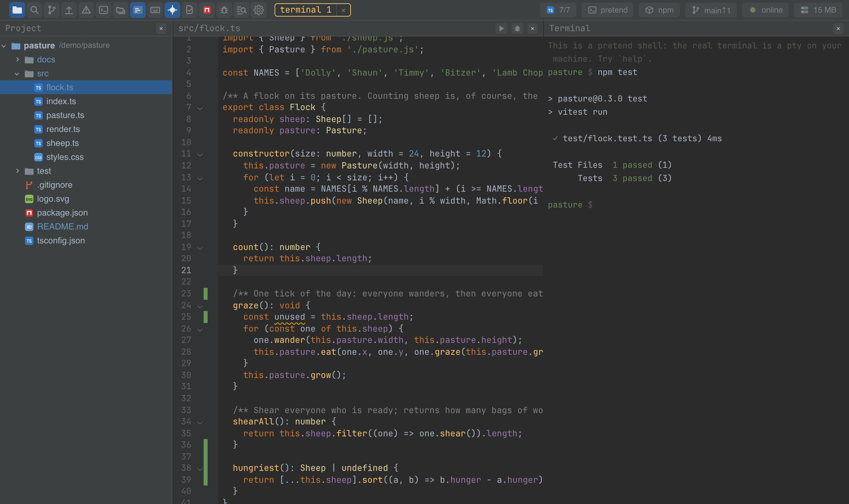Image resolution: width=849 pixels, height=504 pixels.
Task: Open the main branch status badge
Action: point(711,10)
